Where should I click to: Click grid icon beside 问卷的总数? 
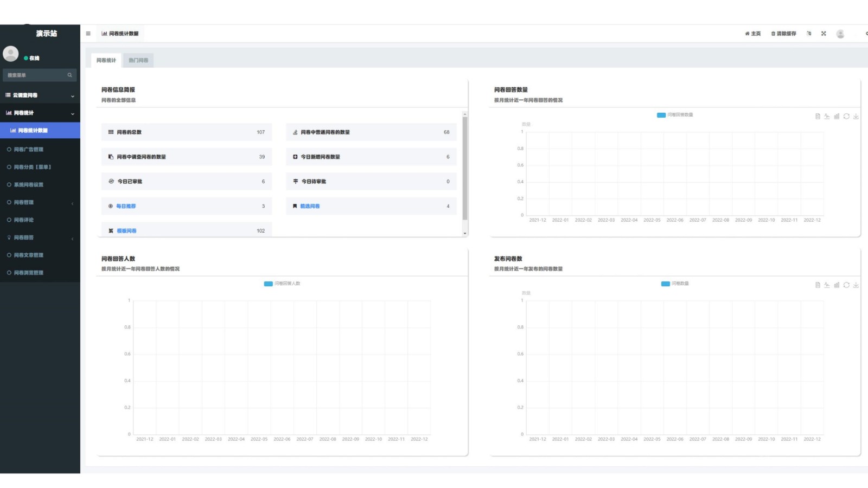(111, 132)
